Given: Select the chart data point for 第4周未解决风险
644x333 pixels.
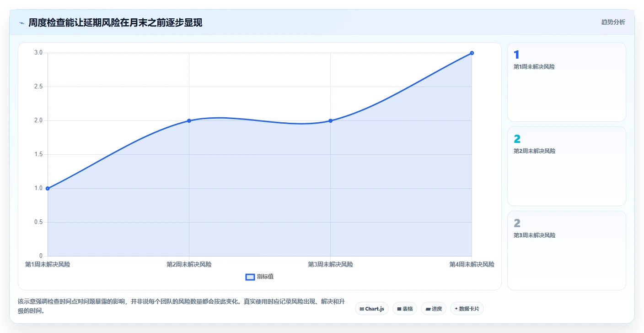Looking at the screenshot, I should click(472, 53).
